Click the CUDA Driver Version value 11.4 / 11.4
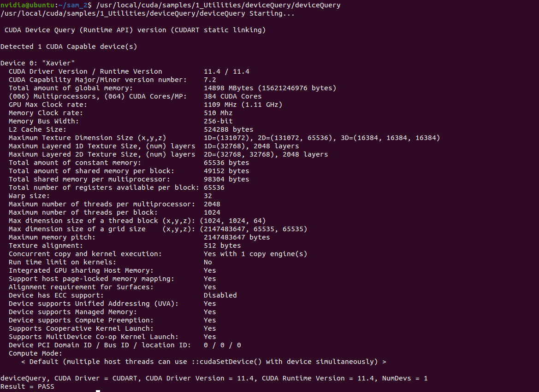The width and height of the screenshot is (539, 392). tap(226, 71)
